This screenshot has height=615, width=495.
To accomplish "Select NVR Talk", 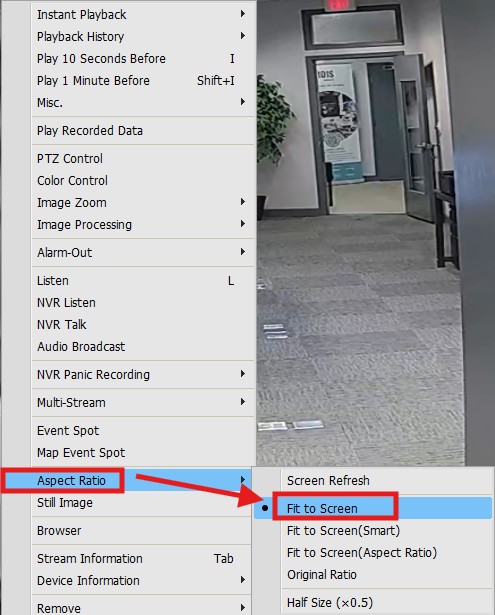I will (143, 324).
